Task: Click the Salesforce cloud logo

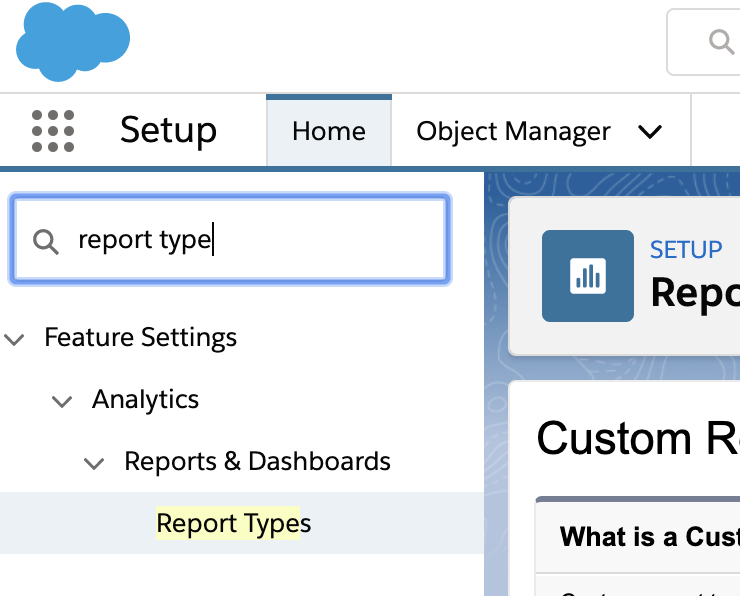Action: (73, 41)
